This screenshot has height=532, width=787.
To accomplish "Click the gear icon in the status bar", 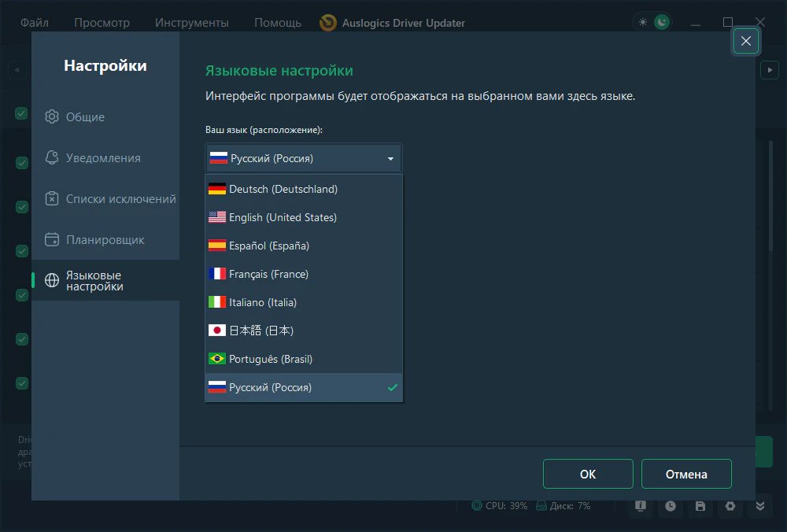I will tap(730, 506).
